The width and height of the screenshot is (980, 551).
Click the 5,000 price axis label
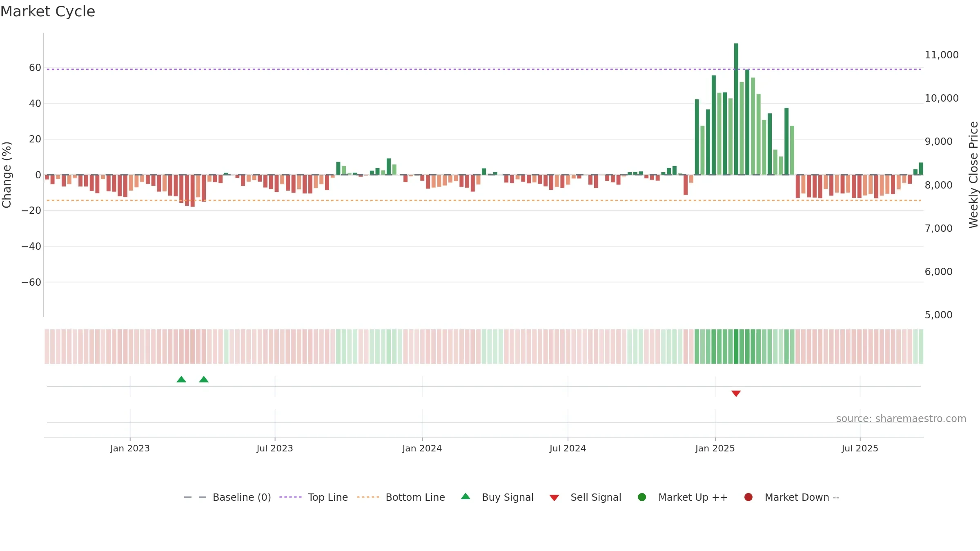(x=939, y=315)
